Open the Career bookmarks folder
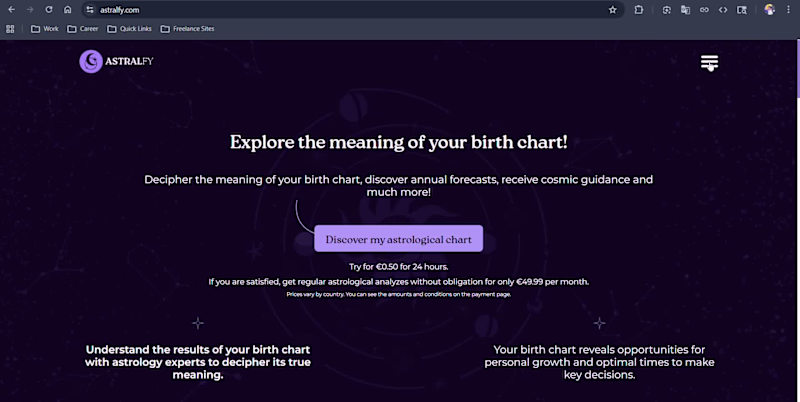Viewport: 800px width, 402px height. tap(83, 29)
